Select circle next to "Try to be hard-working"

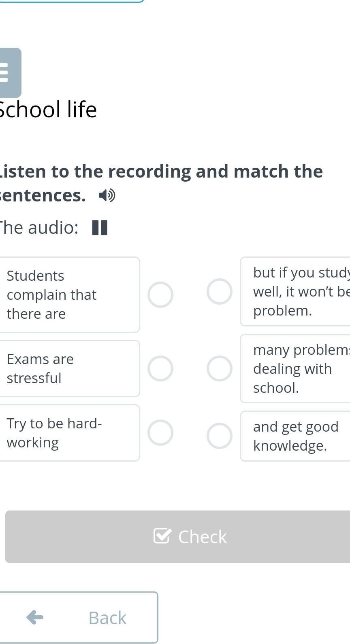160,432
